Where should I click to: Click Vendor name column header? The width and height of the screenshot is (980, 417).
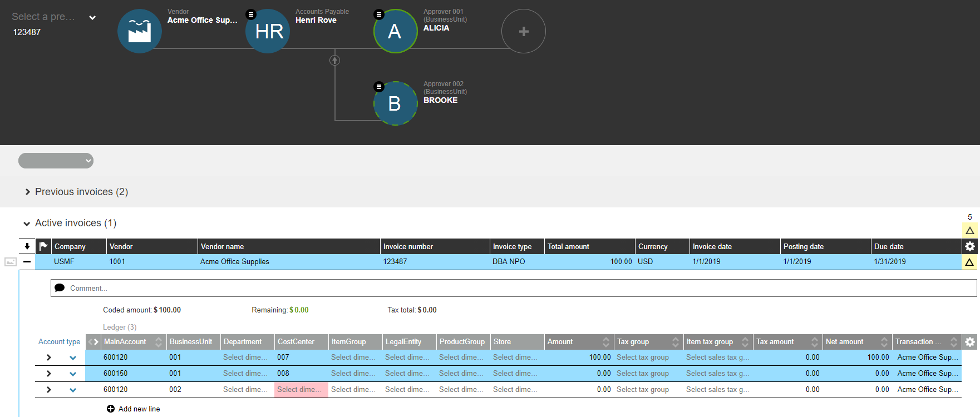click(x=289, y=246)
